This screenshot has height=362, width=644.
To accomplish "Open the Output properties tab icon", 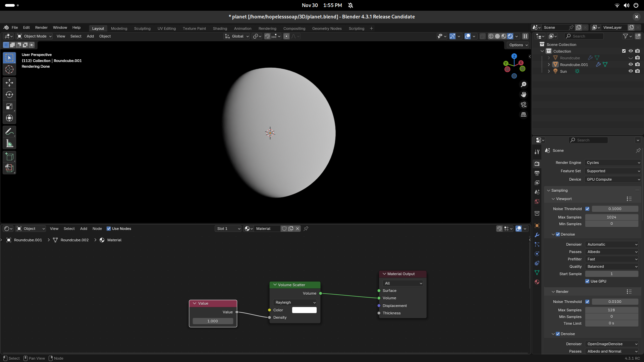I will [x=537, y=173].
